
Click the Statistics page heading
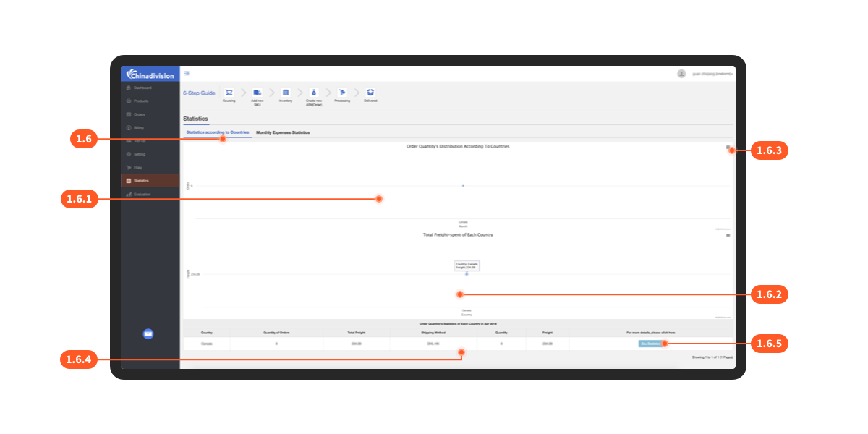pyautogui.click(x=195, y=118)
